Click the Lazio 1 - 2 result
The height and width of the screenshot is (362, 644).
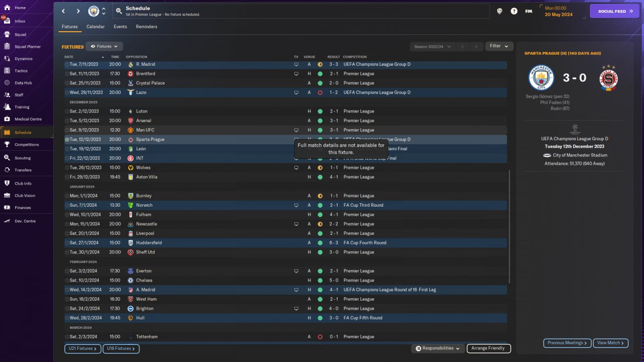334,93
